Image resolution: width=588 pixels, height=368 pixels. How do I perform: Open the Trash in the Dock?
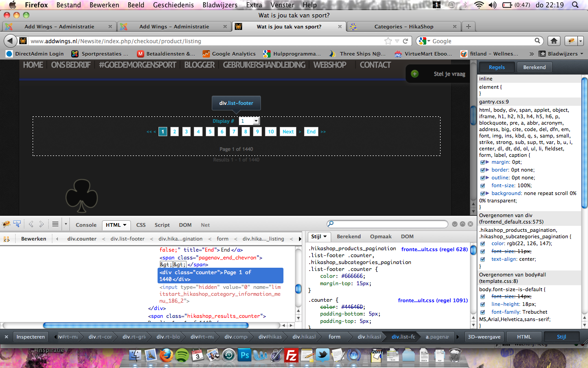(x=455, y=356)
